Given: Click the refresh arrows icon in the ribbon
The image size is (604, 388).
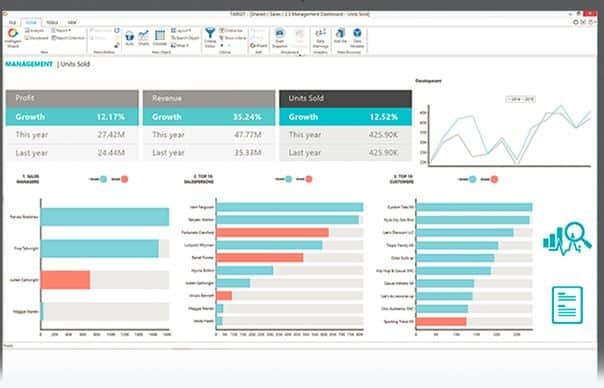Looking at the screenshot, I should click(117, 30).
